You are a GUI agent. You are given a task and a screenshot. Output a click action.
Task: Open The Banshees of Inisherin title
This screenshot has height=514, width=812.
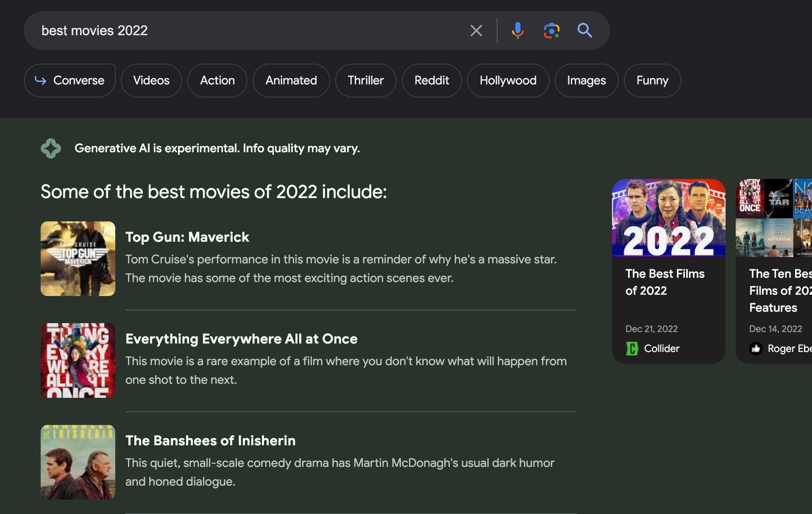coord(211,441)
